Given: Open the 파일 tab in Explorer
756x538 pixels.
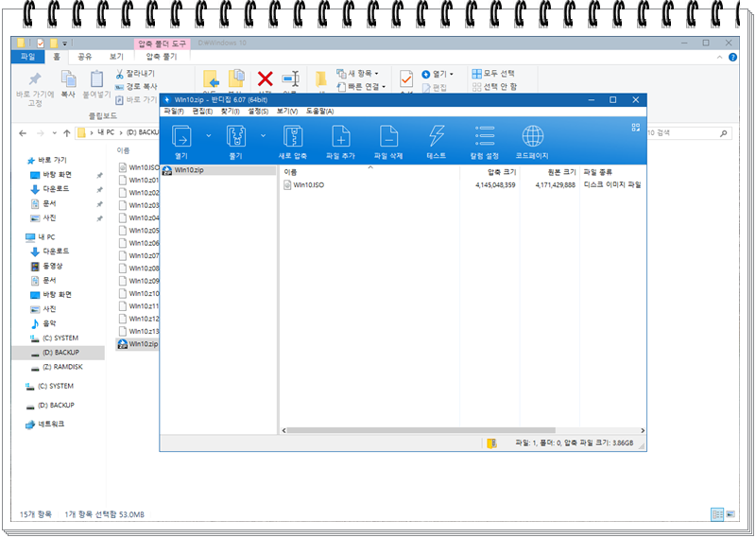Looking at the screenshot, I should coord(28,57).
